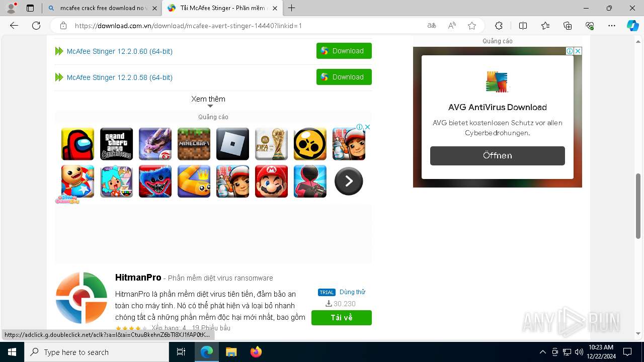The height and width of the screenshot is (362, 644).
Task: Close the mcafee crack search tab
Action: 154,8
